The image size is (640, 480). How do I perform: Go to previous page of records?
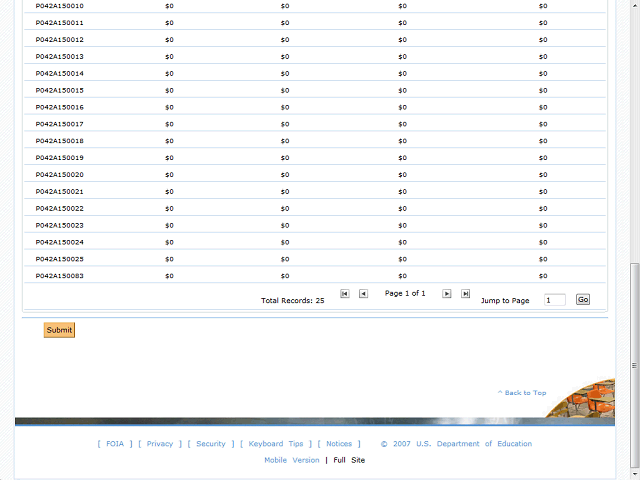coord(363,294)
